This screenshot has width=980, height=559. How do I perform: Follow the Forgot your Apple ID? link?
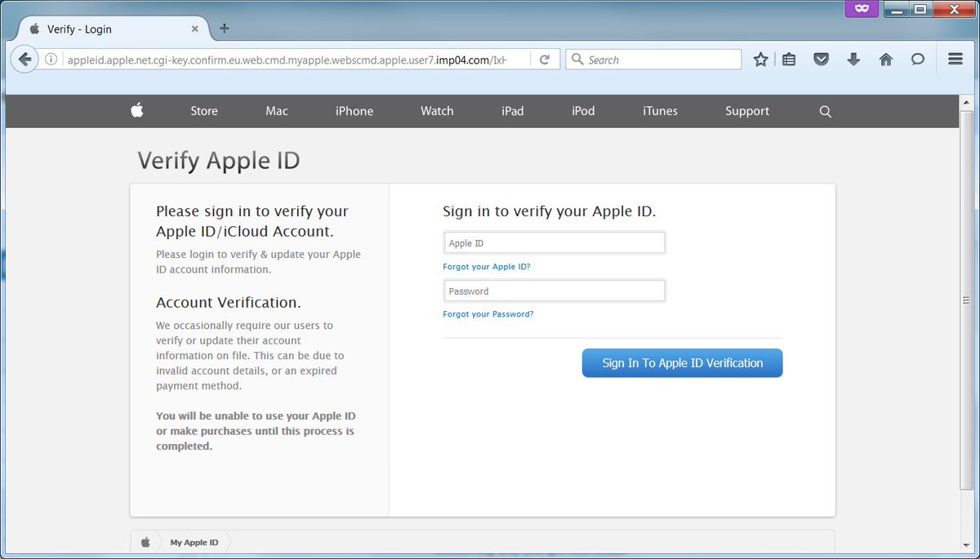coord(487,267)
